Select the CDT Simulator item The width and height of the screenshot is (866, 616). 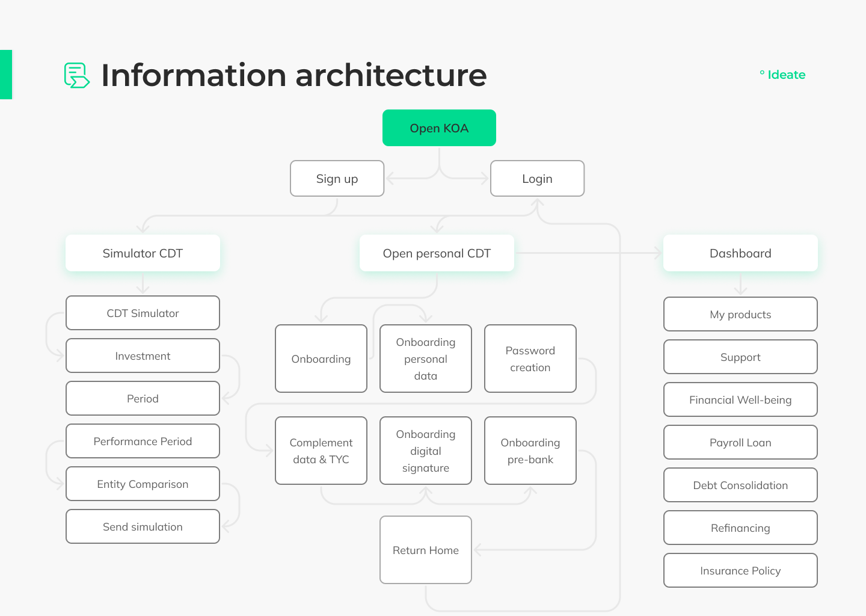tap(143, 313)
